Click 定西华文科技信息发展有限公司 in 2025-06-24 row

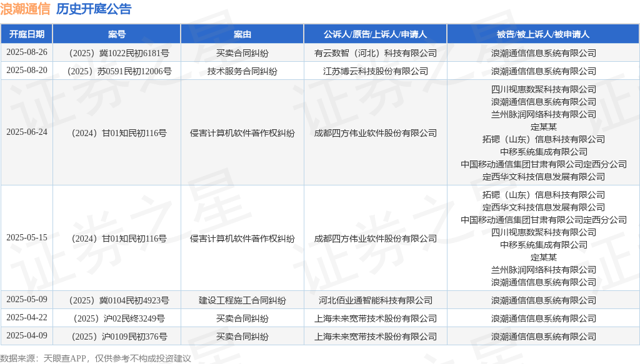(544, 177)
